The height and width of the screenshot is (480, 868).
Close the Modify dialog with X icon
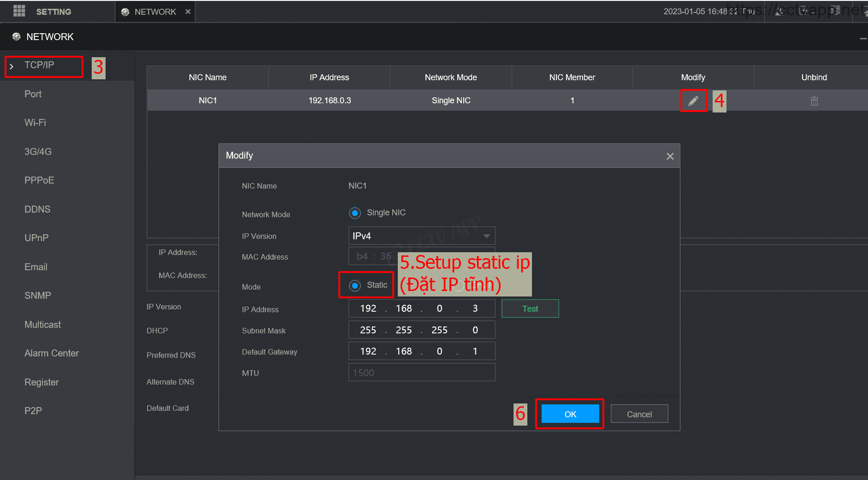coord(670,156)
